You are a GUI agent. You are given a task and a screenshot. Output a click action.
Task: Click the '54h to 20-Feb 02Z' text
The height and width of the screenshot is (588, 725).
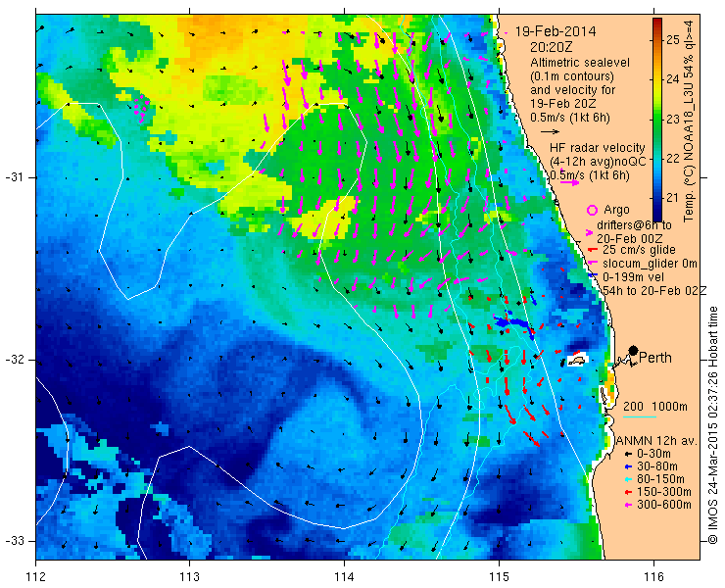pyautogui.click(x=654, y=290)
